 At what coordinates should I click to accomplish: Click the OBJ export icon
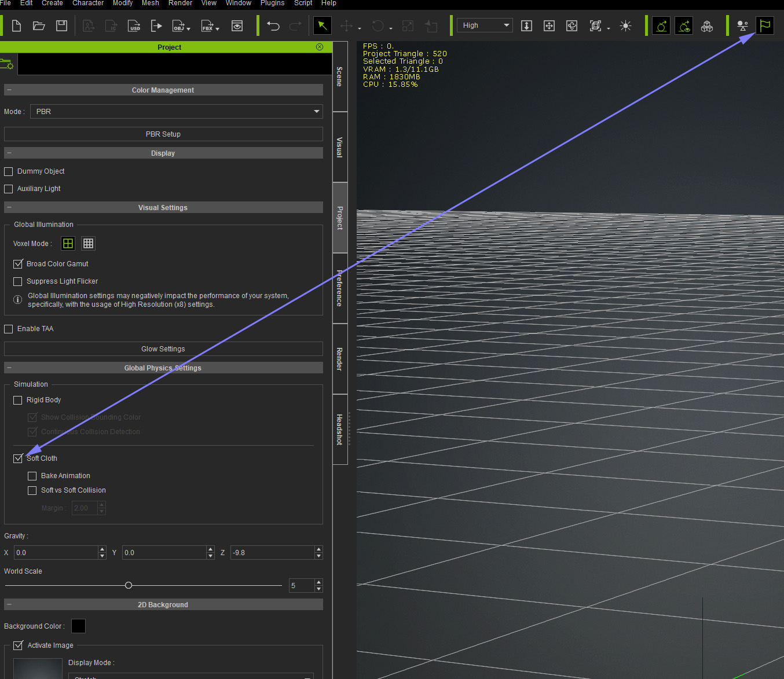coord(178,26)
